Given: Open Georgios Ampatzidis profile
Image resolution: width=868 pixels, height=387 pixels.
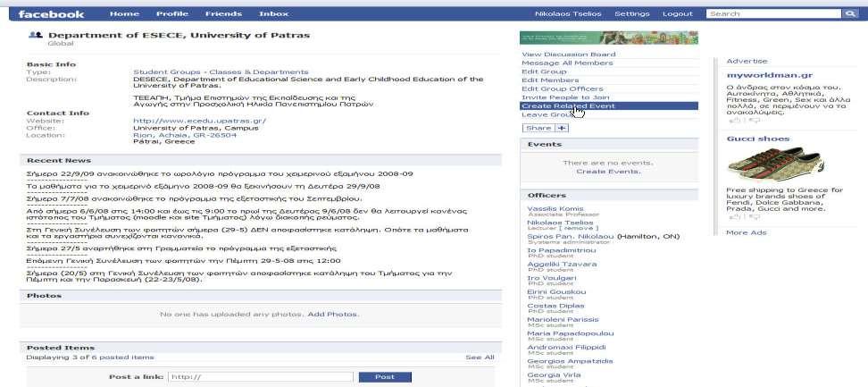Looking at the screenshot, I should (570, 361).
